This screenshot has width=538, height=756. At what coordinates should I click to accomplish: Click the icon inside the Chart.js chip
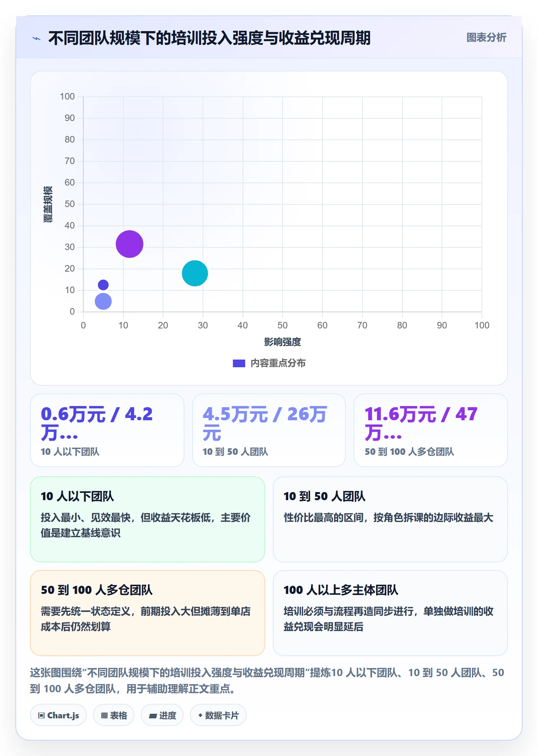[42, 716]
